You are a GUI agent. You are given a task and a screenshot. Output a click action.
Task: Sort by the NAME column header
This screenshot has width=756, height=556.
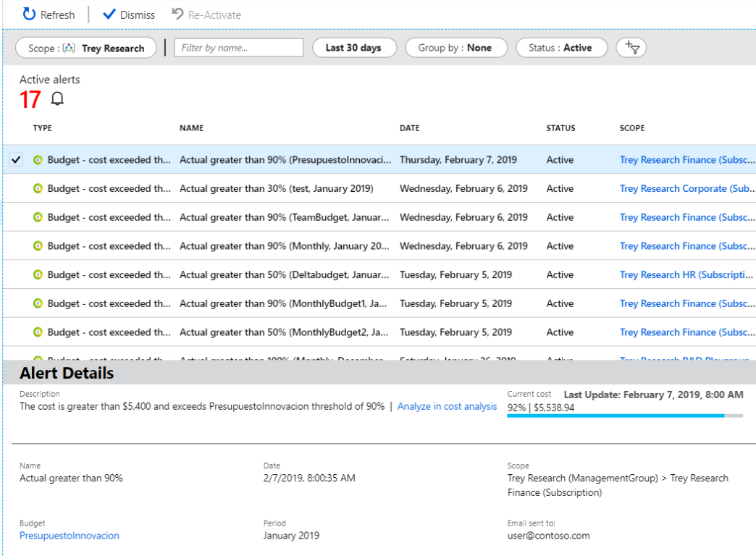pyautogui.click(x=191, y=128)
